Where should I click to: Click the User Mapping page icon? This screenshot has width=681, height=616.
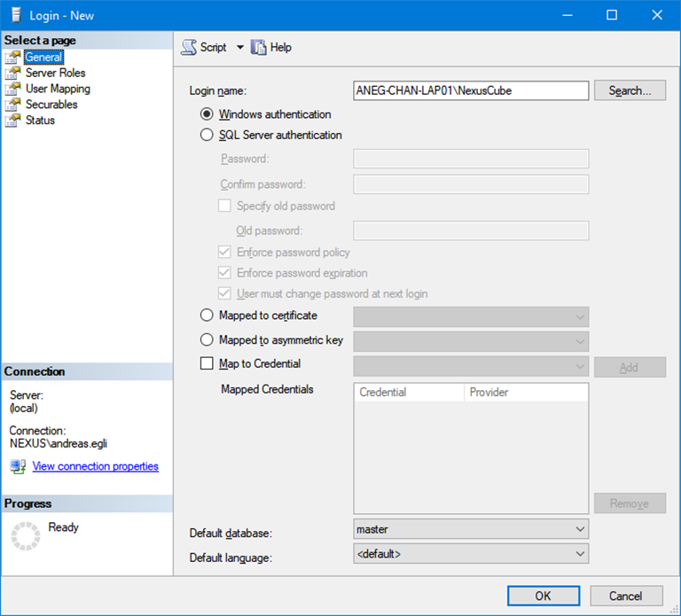tap(12, 90)
